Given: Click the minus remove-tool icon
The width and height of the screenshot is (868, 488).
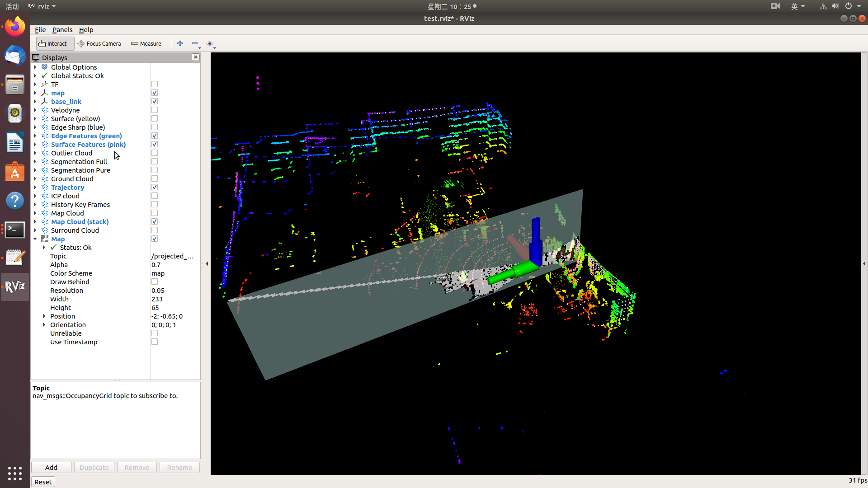Looking at the screenshot, I should (x=195, y=43).
